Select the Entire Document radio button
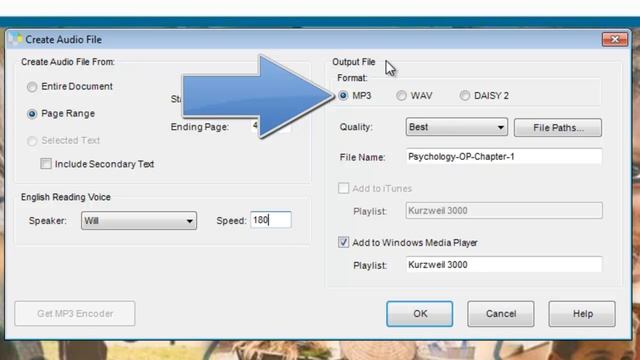 pos(32,87)
